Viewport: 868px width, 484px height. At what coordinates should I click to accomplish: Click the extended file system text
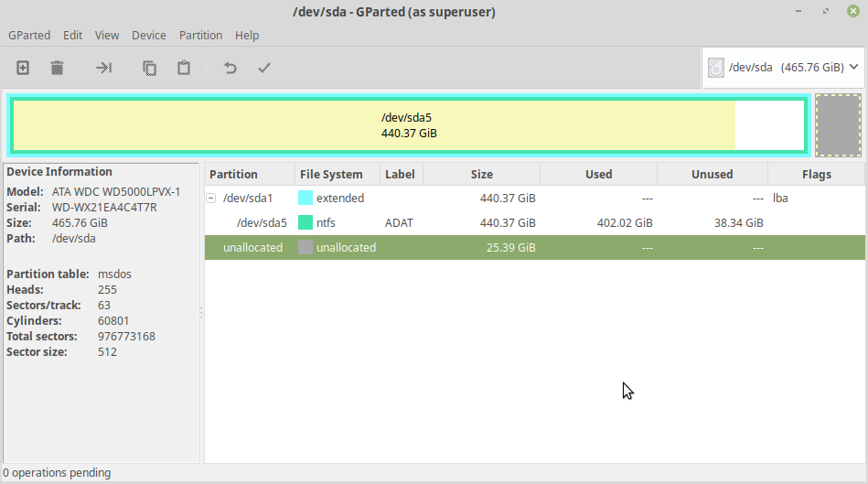340,198
